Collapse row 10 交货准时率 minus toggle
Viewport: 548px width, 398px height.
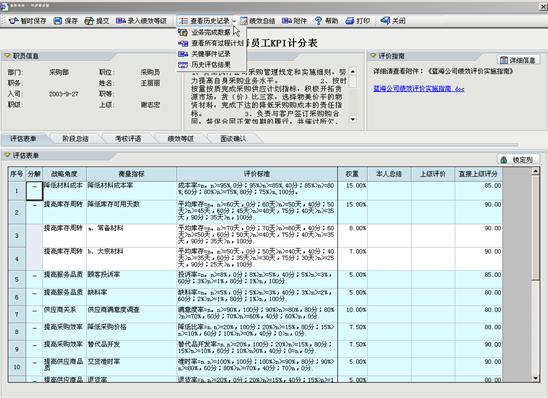[34, 363]
